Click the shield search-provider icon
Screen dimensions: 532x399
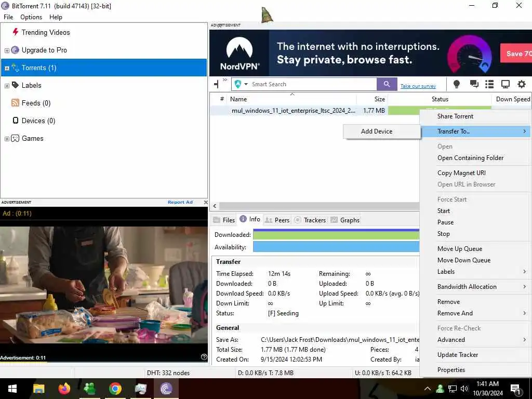[x=238, y=84]
